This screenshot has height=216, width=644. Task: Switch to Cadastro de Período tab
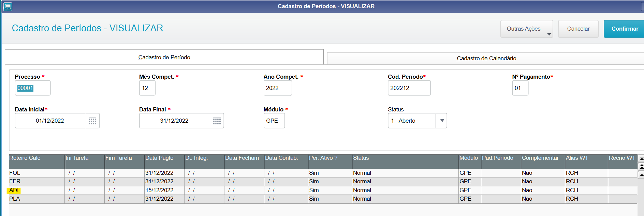pos(164,57)
